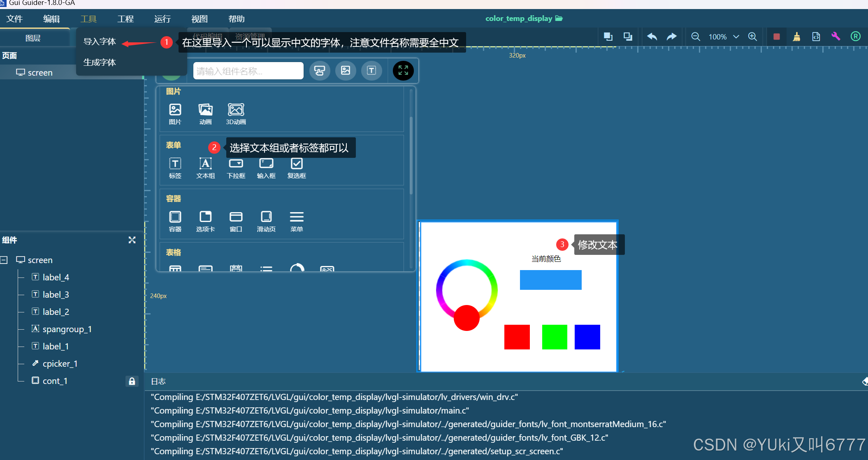Viewport: 868px width, 460px height.
Task: Select the 3D动画 widget icon
Action: [235, 110]
